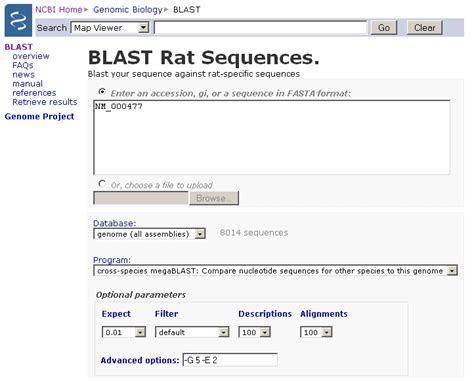Open the Advanced options help link
The image size is (474, 381).
pyautogui.click(x=140, y=360)
